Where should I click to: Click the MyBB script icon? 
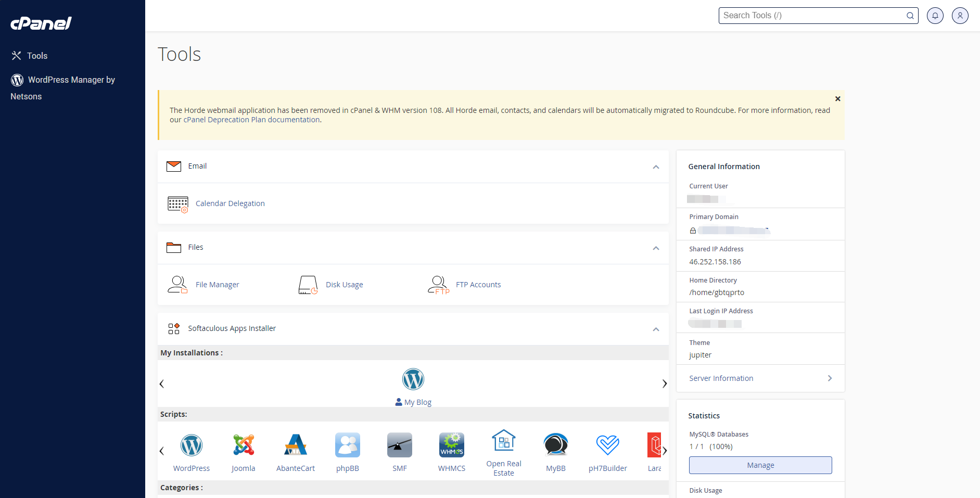click(556, 445)
